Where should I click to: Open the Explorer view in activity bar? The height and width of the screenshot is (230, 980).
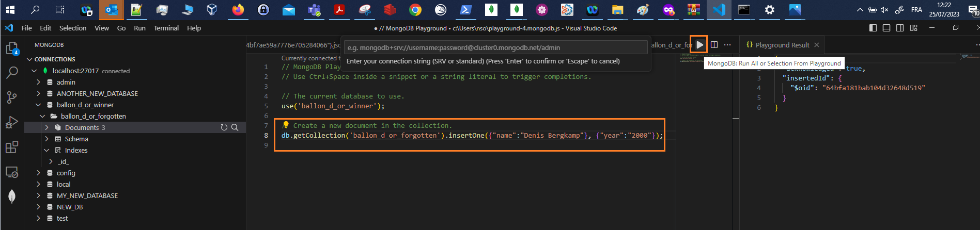(12, 48)
